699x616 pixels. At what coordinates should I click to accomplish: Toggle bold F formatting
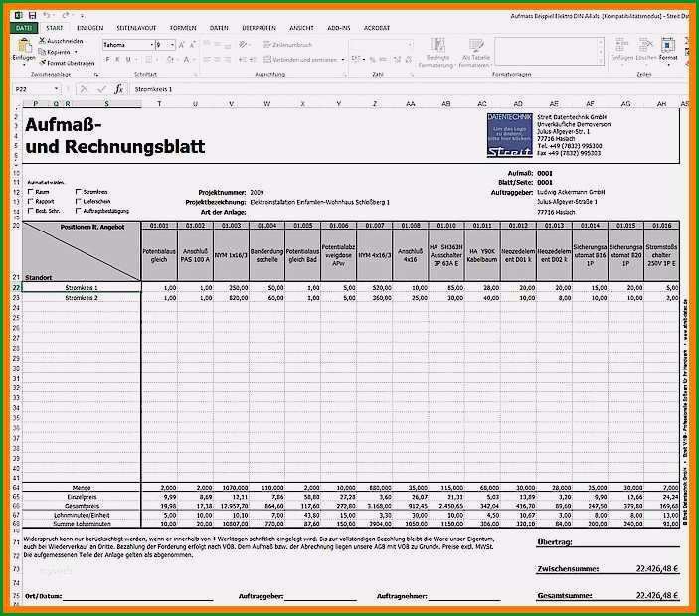pyautogui.click(x=107, y=60)
